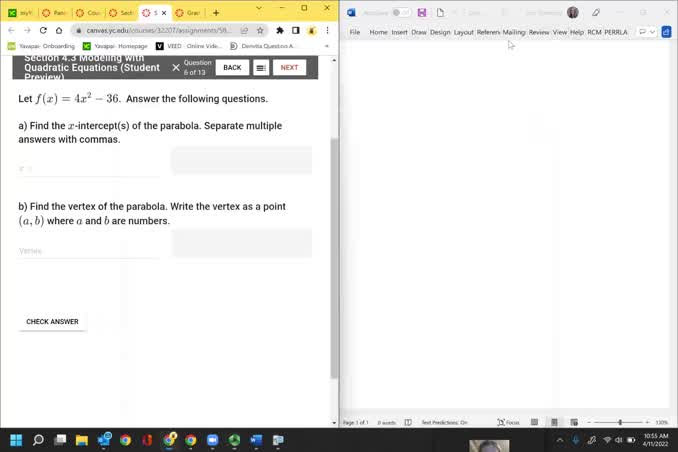Reload the page in Chrome
Screen dimensions: 678x452
click(x=43, y=30)
